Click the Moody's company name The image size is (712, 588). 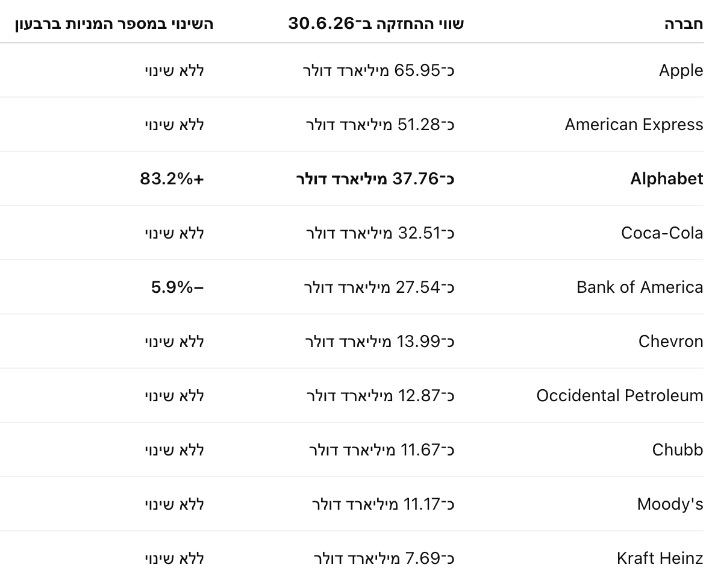(x=670, y=504)
